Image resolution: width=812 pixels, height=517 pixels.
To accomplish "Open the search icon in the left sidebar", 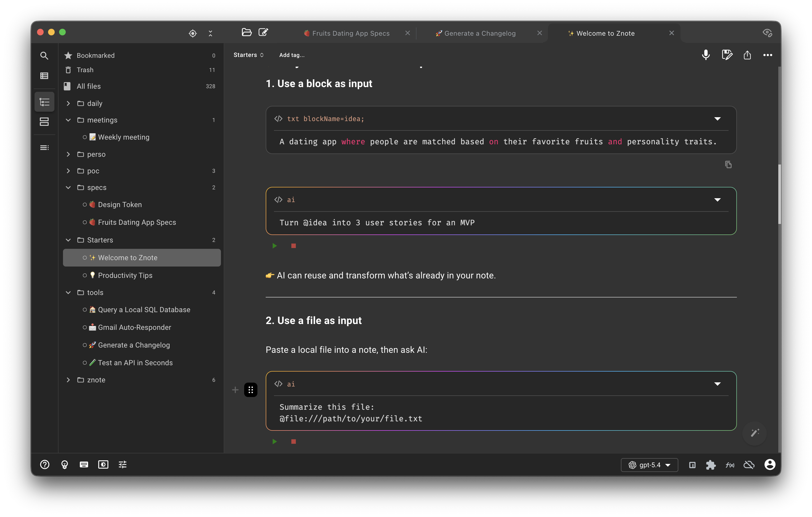I will [44, 55].
